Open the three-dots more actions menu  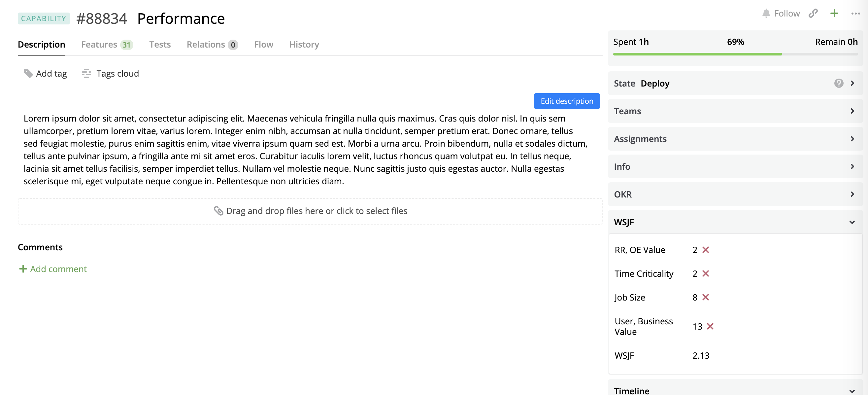pyautogui.click(x=855, y=14)
